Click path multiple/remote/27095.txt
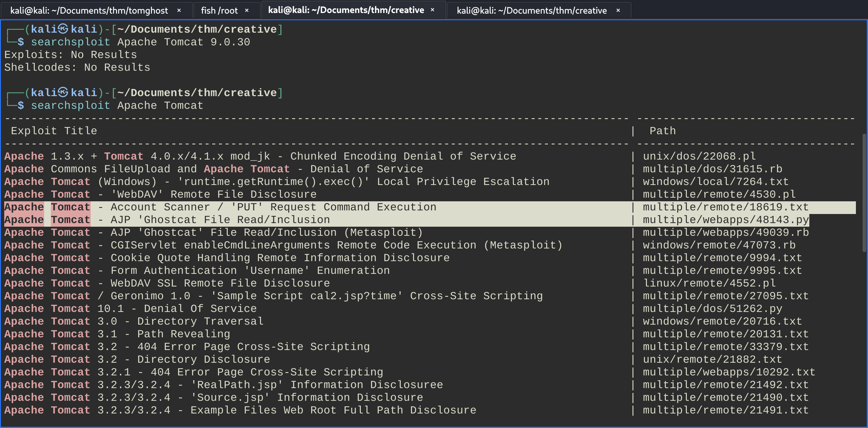The width and height of the screenshot is (868, 428). click(x=726, y=296)
